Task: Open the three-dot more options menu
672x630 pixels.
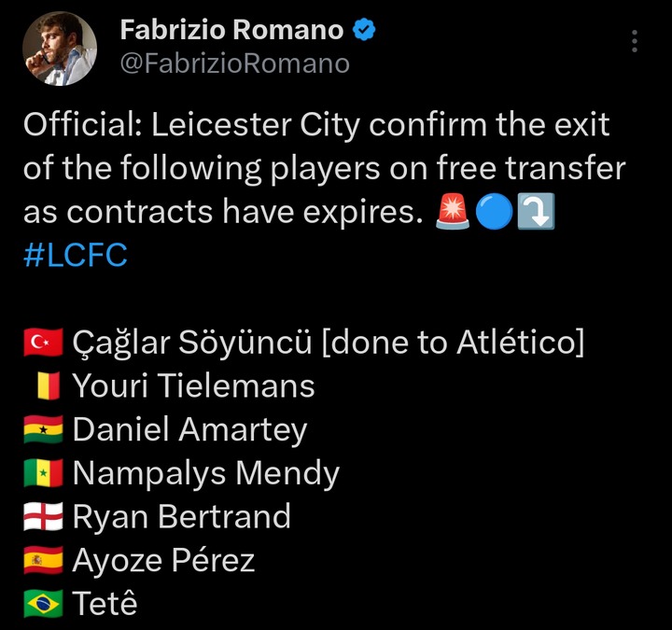Action: (x=635, y=41)
